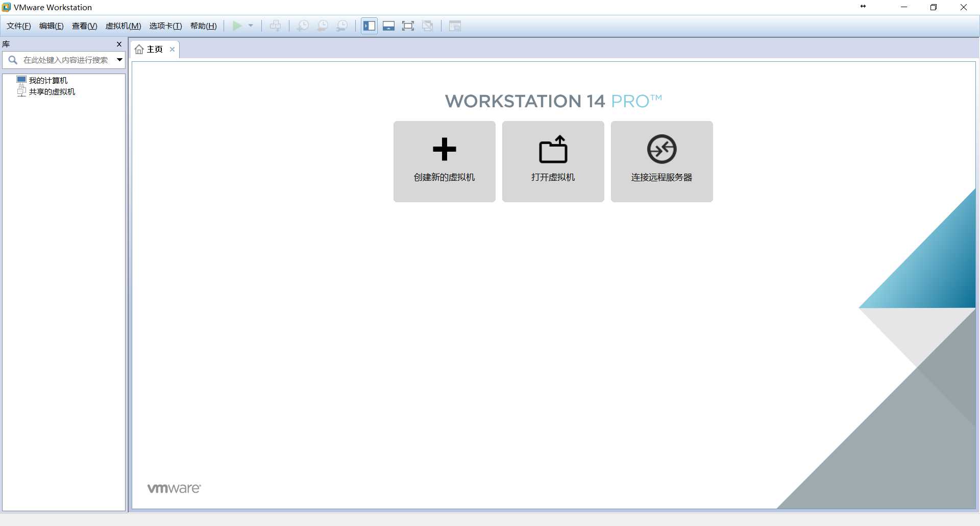Click the console view toolbar icon
This screenshot has width=980, height=526.
[455, 26]
